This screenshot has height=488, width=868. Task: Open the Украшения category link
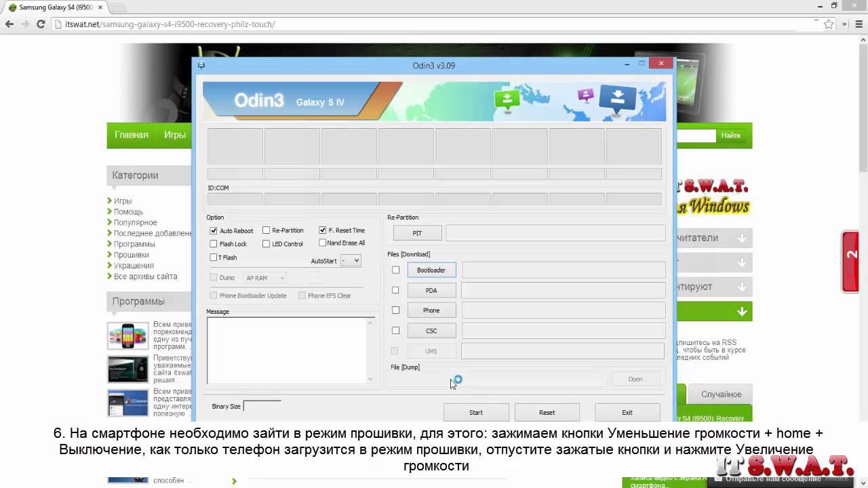pyautogui.click(x=134, y=266)
